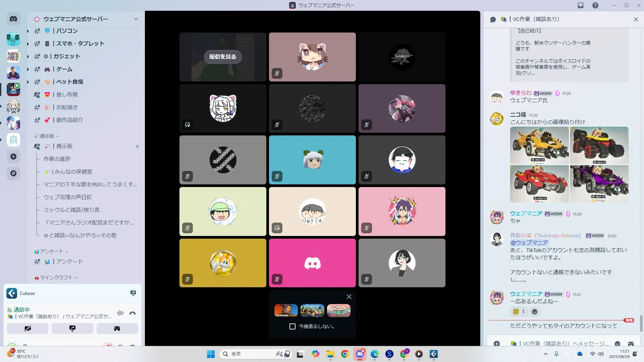Expand the server name dropdown menu
The width and height of the screenshot is (644, 362).
(x=136, y=19)
